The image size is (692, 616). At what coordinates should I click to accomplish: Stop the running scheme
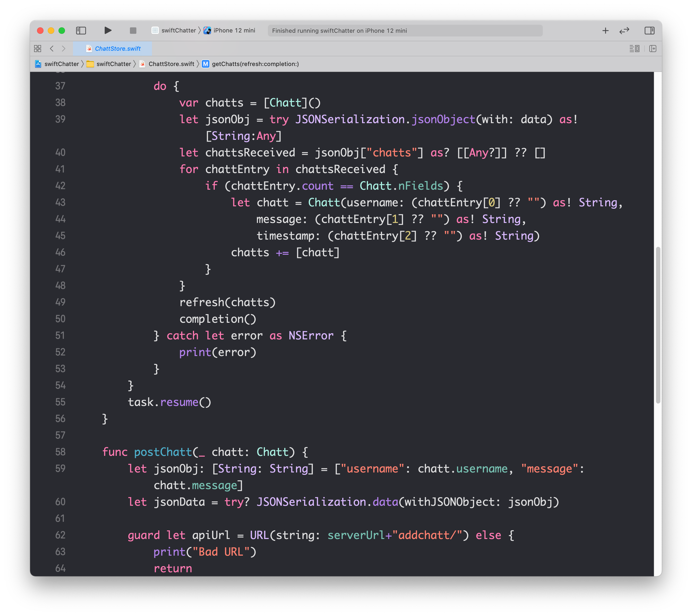pyautogui.click(x=133, y=31)
